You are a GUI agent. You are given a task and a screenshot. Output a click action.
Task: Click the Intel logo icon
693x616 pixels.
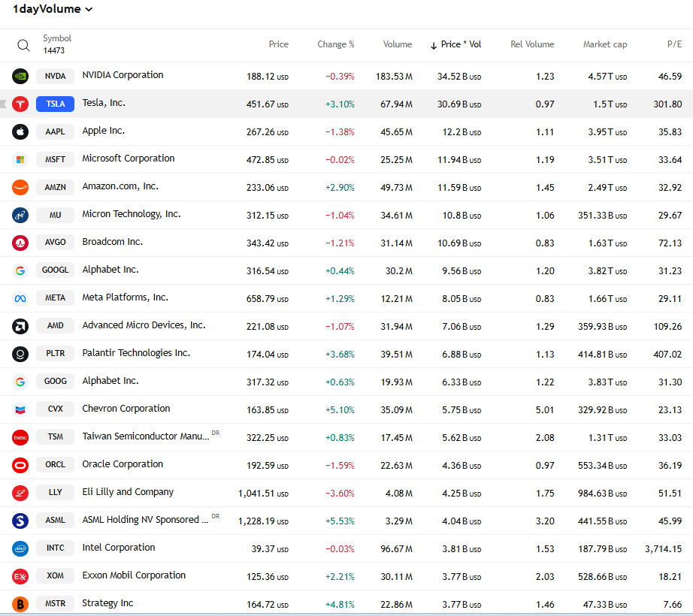(20, 549)
